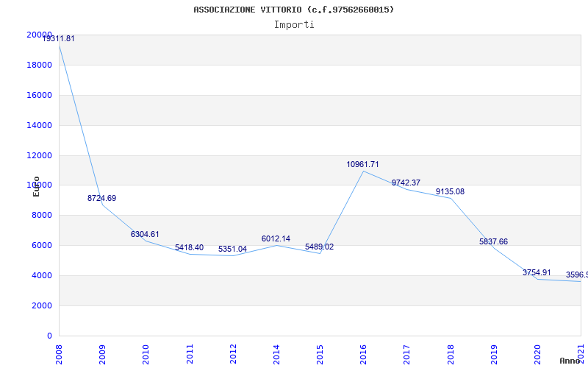This screenshot has width=588, height=368.
Task: Click the 12000 y-axis tick label
Action: coord(40,155)
